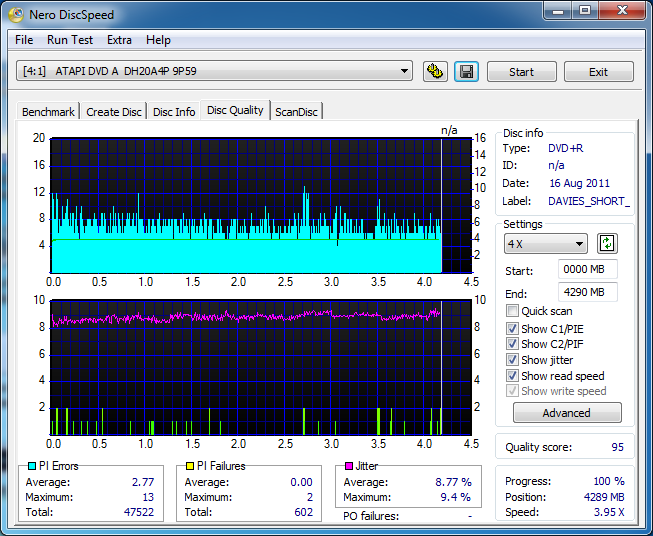The image size is (653, 536).
Task: Click the date value 16 Aug 2011
Action: pos(579,183)
